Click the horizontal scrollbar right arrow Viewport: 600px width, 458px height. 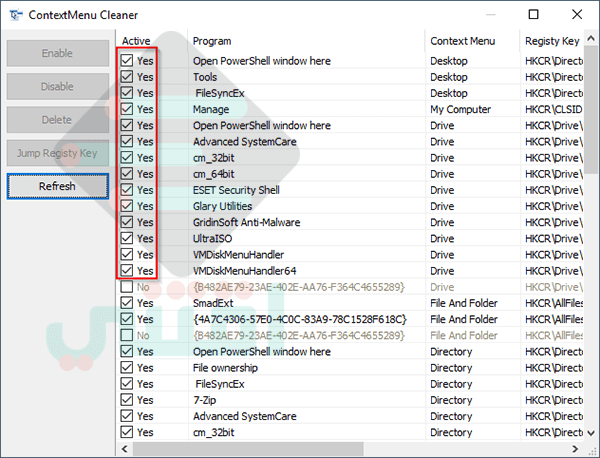tap(575, 448)
